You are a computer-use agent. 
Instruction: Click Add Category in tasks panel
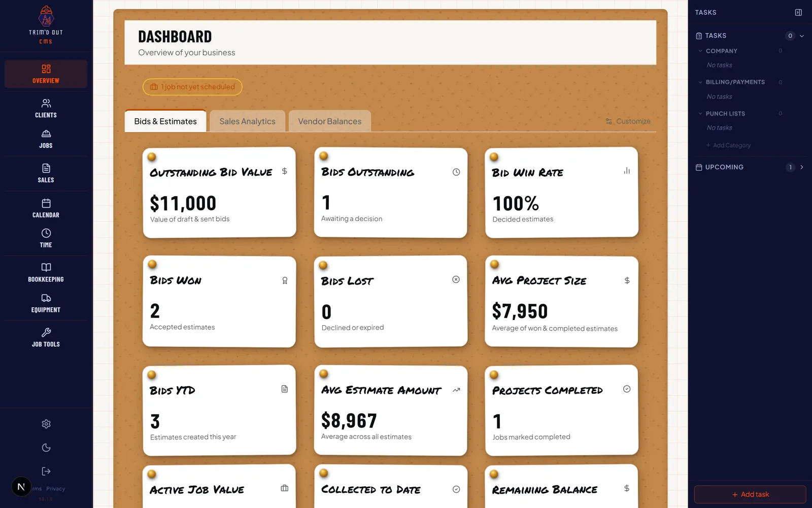[x=728, y=145]
